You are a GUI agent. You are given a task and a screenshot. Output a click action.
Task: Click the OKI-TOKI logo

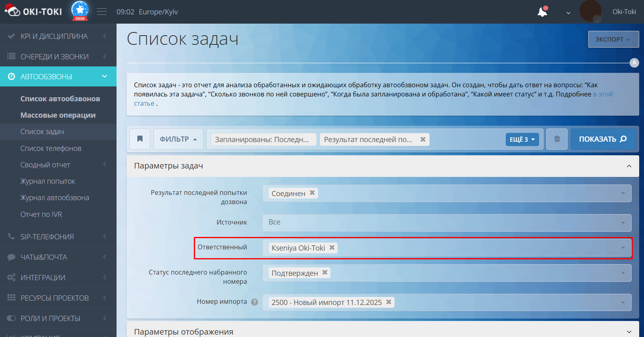click(x=34, y=11)
